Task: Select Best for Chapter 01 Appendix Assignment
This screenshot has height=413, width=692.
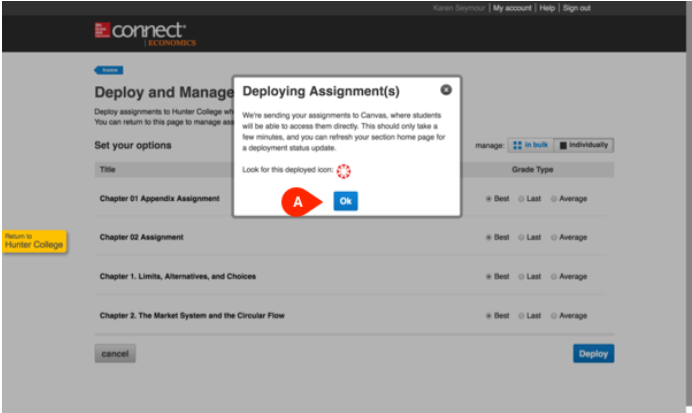Action: (489, 198)
